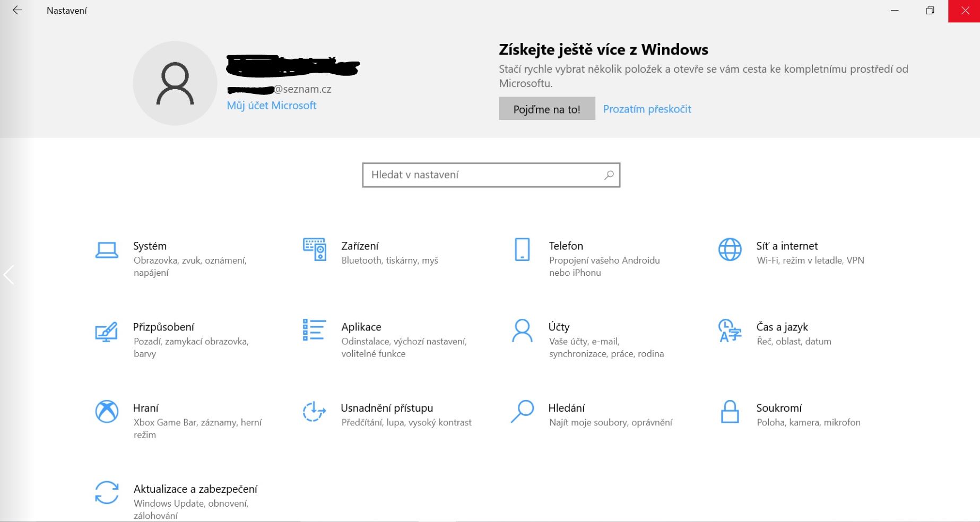
Task: Select the Síť a internet globe icon
Action: pos(730,249)
